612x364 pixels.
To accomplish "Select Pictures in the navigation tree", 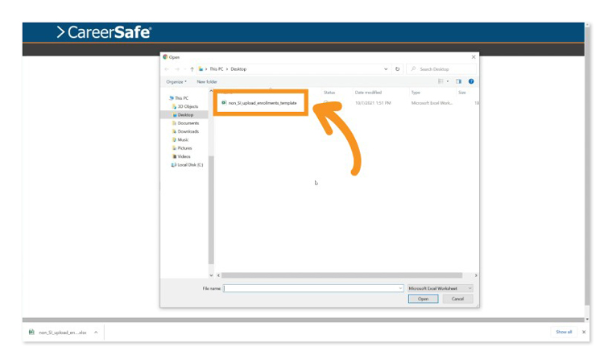I will pyautogui.click(x=182, y=148).
